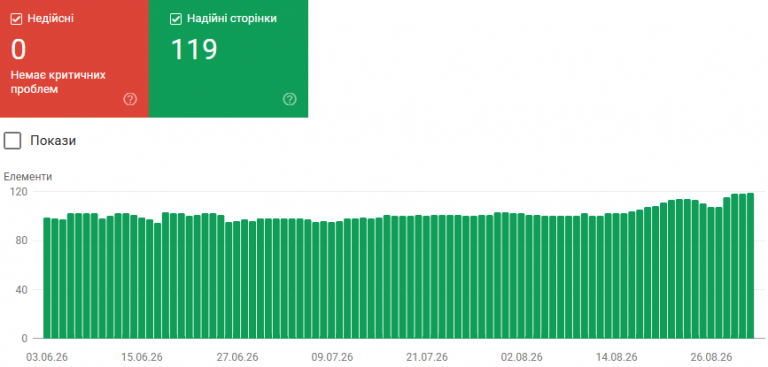Screen dimensions: 768x367
Task: Click the date label 26.08.26
Action: 711,357
